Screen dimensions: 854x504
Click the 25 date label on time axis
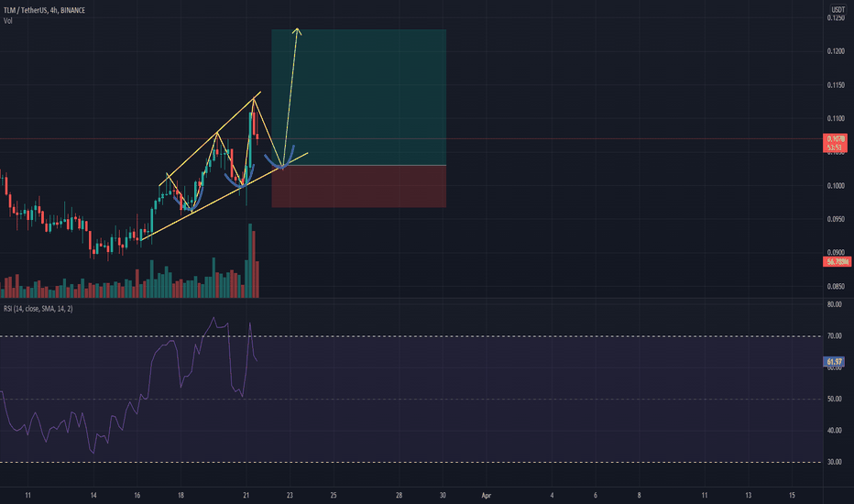click(x=334, y=495)
